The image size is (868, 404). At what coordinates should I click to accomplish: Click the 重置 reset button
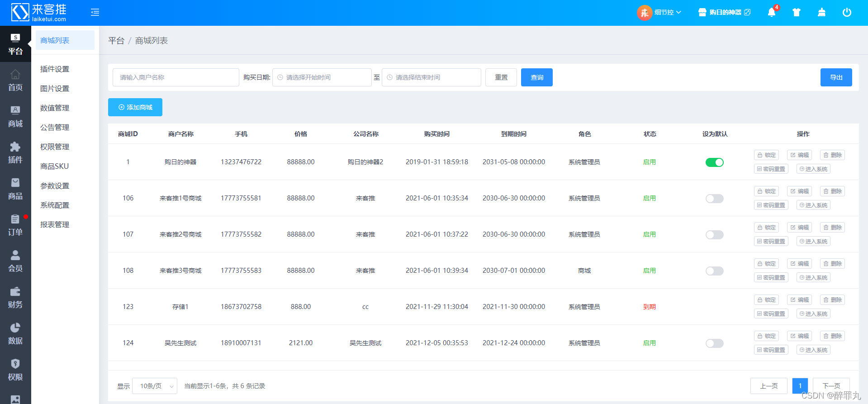tap(501, 77)
